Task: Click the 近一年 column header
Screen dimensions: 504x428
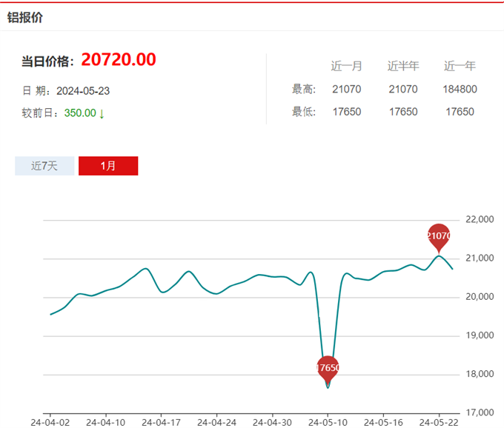Action: coord(460,66)
